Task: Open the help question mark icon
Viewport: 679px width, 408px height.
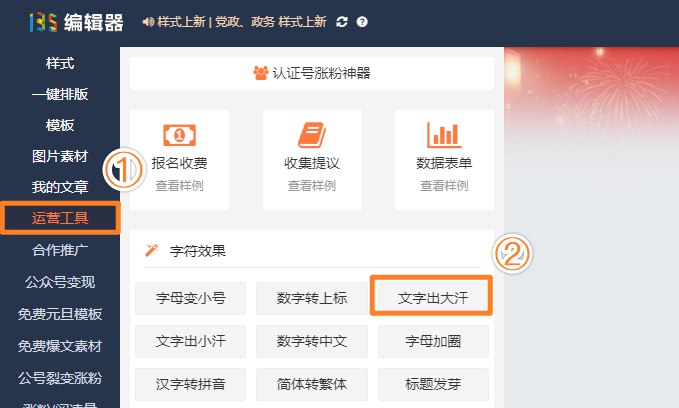Action: [x=361, y=22]
